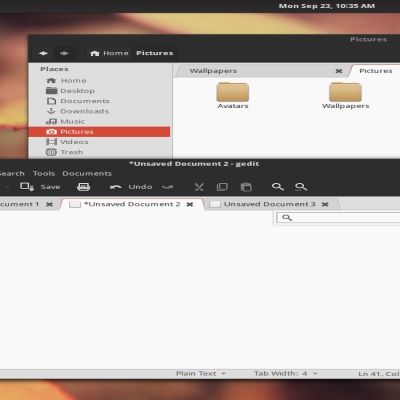
Task: Click the Undo button
Action: pyautogui.click(x=131, y=187)
